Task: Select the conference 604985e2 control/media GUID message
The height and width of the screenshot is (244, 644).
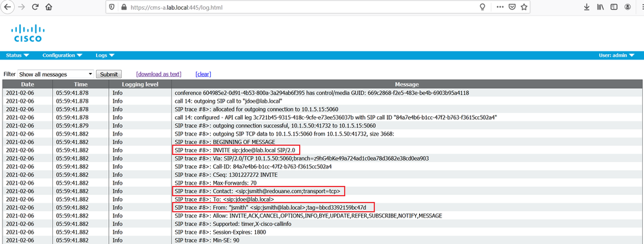Action: (x=322, y=92)
